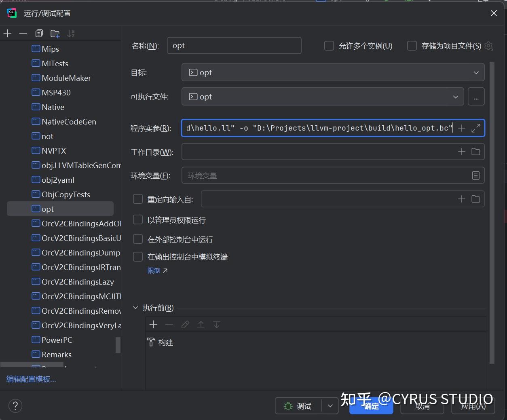Screen dimensions: 507x420
Task: Check the 重定向输入自 box
Action: pyautogui.click(x=137, y=199)
